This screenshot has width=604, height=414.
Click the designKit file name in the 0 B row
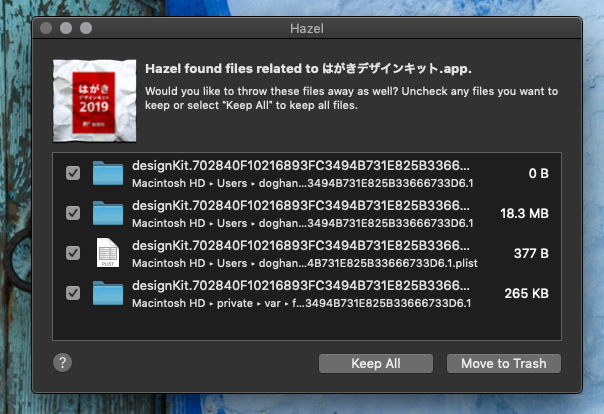coord(301,166)
